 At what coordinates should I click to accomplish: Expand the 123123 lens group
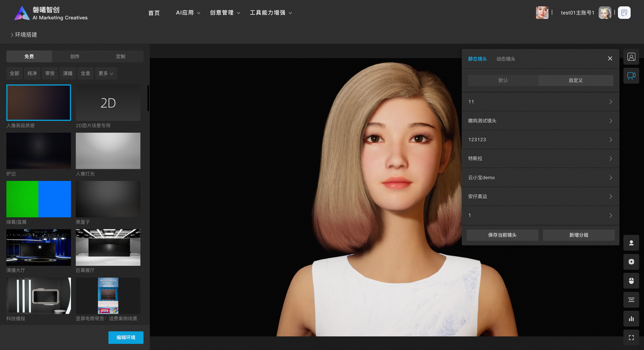coord(540,139)
